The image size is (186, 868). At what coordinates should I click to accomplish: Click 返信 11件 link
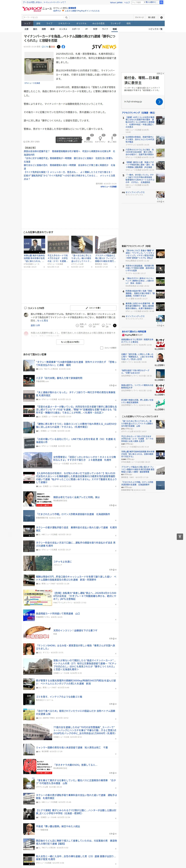tap(35, 325)
